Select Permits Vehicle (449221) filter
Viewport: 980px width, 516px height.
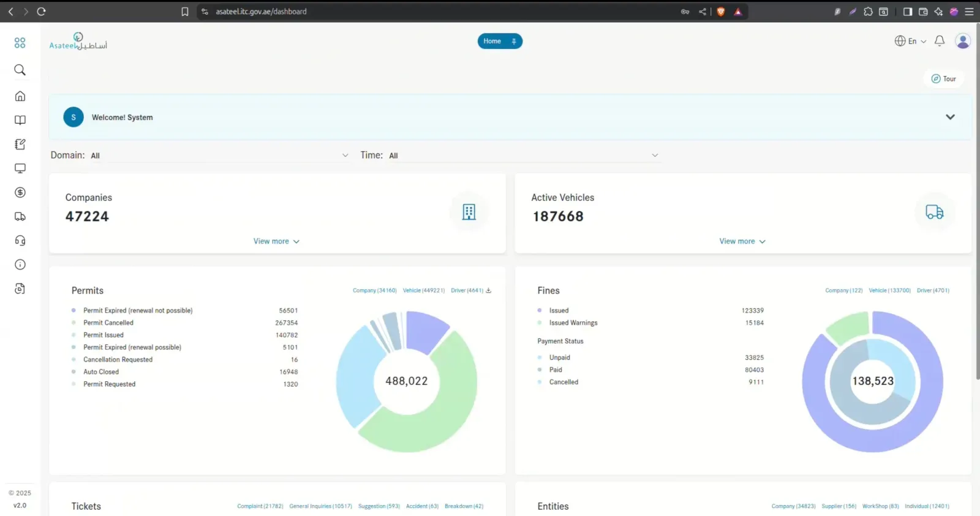[424, 290]
